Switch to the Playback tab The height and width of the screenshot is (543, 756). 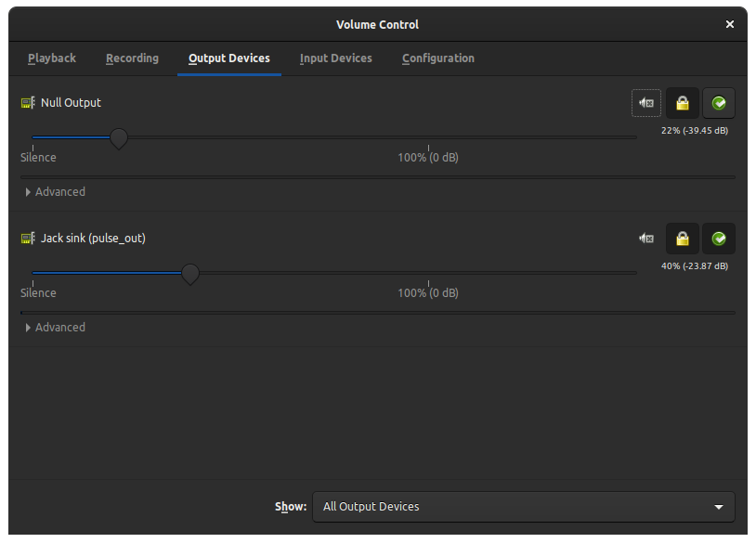pyautogui.click(x=52, y=58)
